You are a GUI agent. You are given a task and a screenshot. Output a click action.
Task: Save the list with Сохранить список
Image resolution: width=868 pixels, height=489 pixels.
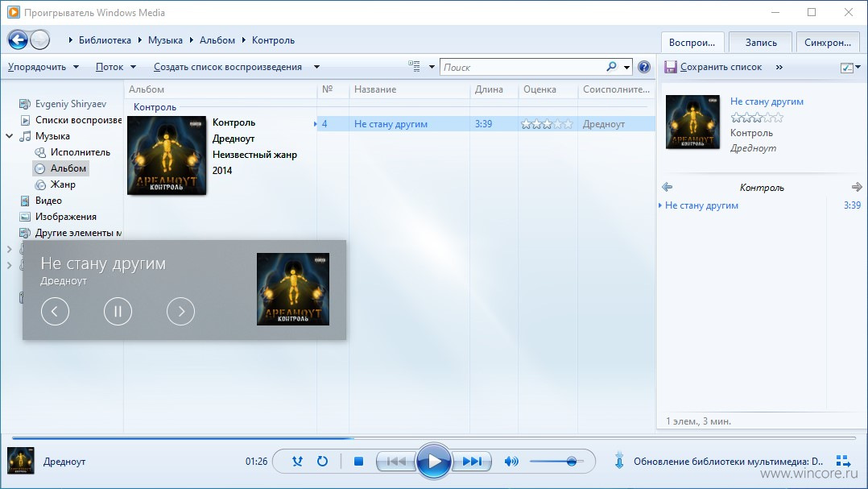[713, 67]
